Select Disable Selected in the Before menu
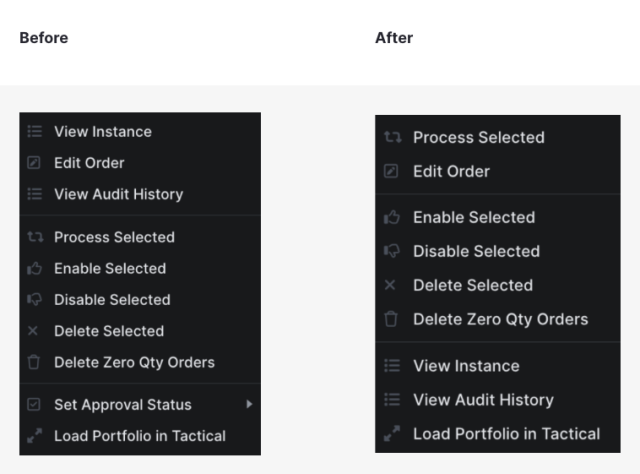The image size is (640, 474). tap(112, 299)
